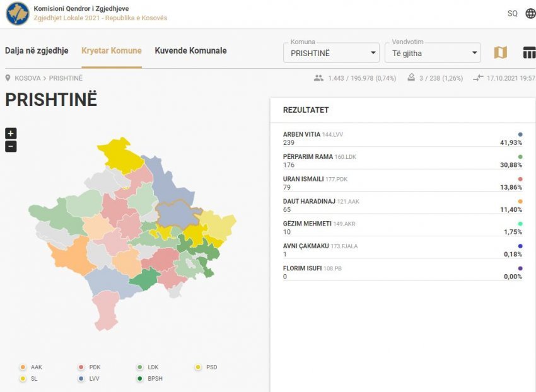Open the Dalja në zgjedhje tab
The height and width of the screenshot is (392, 536).
click(37, 50)
